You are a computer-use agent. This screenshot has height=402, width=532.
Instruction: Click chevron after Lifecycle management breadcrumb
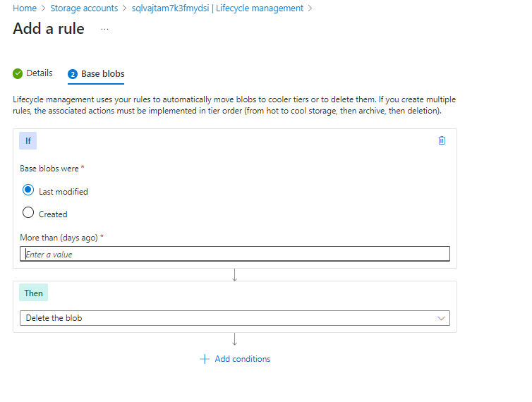pos(310,8)
